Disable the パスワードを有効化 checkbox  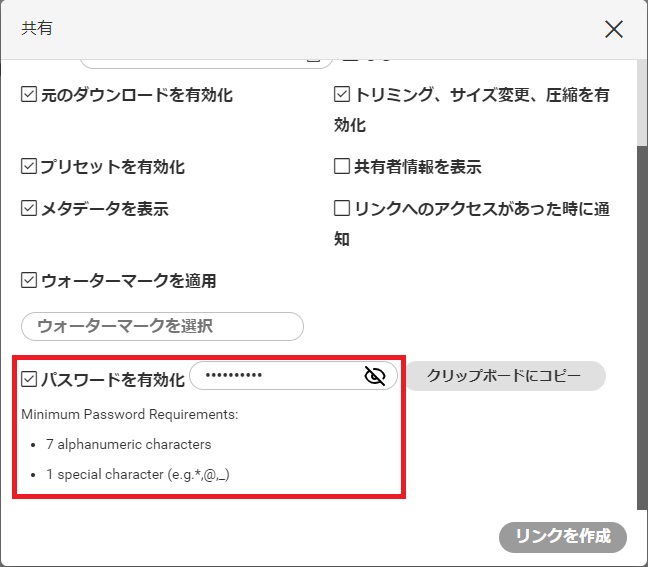(29, 379)
